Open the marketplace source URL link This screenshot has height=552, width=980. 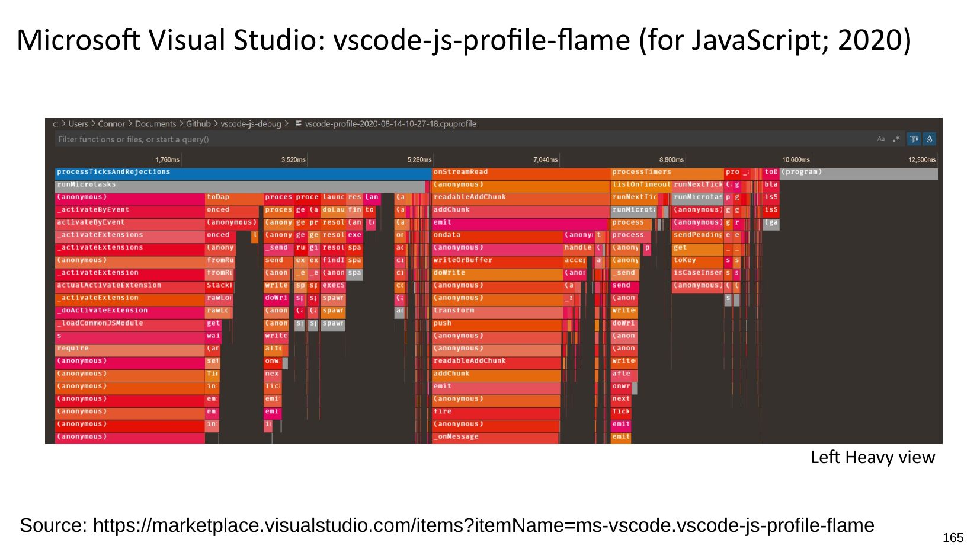(x=483, y=525)
